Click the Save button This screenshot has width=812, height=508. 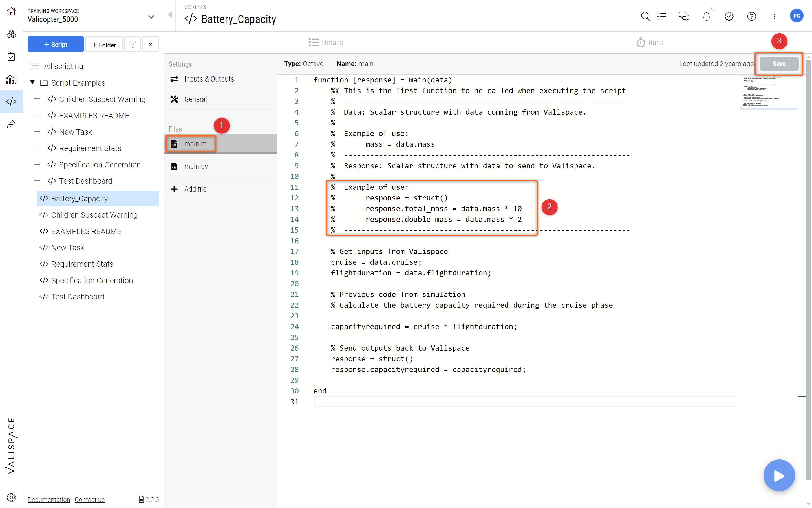coord(779,63)
